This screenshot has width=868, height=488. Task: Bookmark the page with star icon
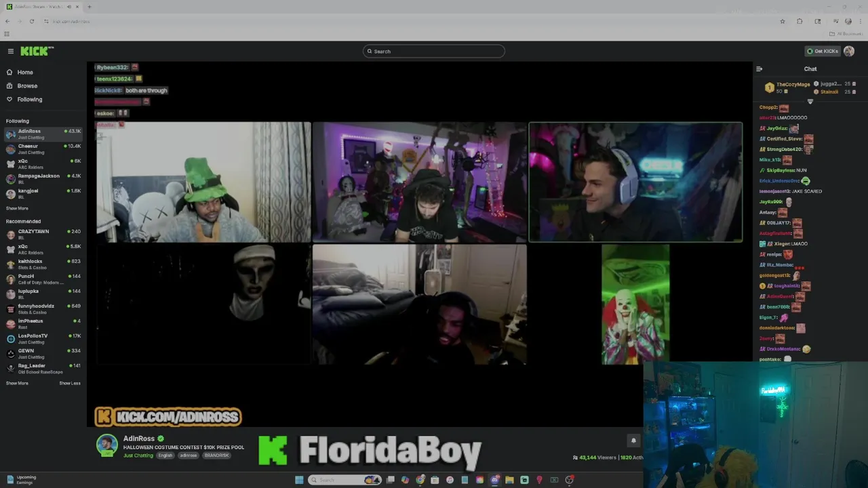click(x=782, y=21)
